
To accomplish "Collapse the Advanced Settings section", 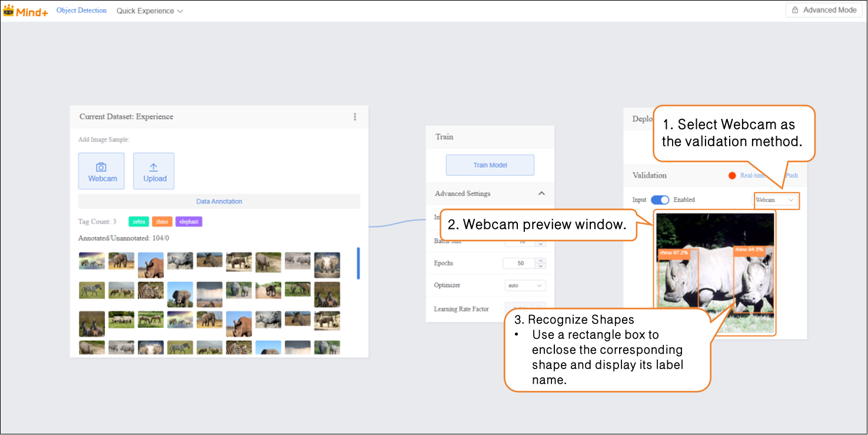I will 541,194.
